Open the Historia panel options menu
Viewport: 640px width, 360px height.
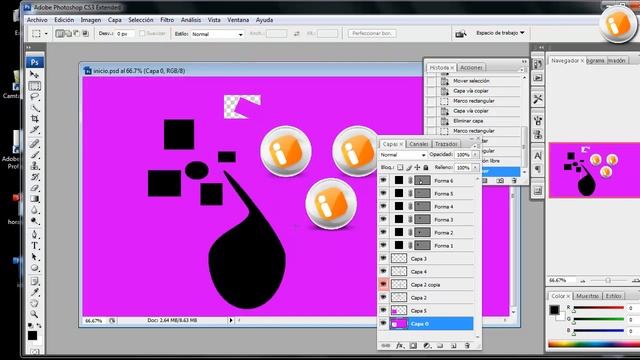[522, 70]
